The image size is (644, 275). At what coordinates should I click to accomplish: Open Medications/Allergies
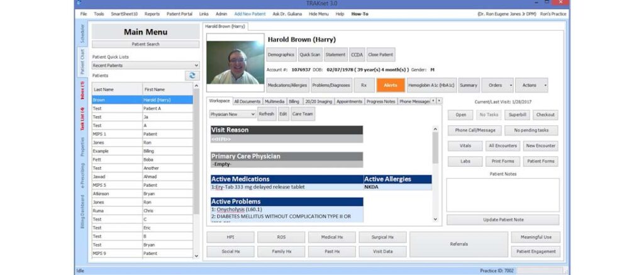point(287,85)
